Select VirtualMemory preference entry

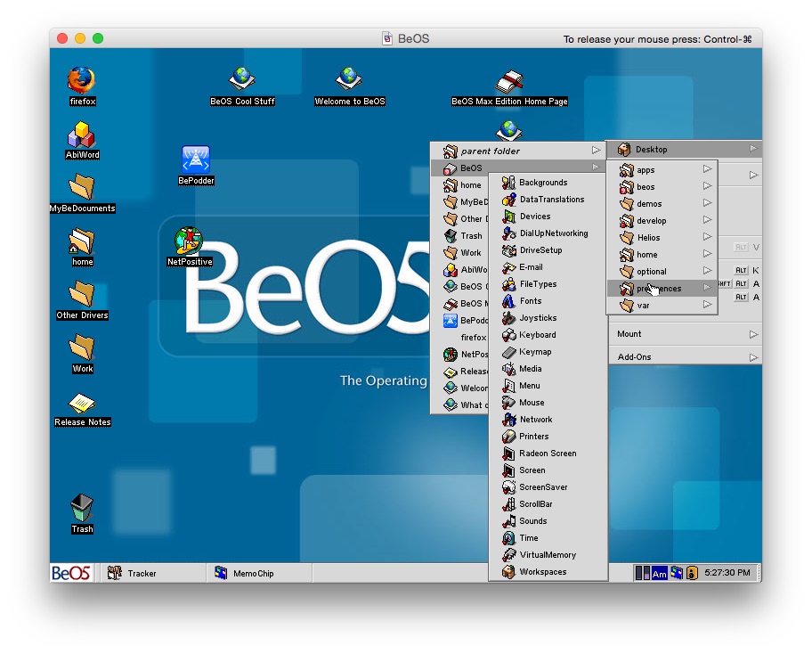(x=548, y=555)
